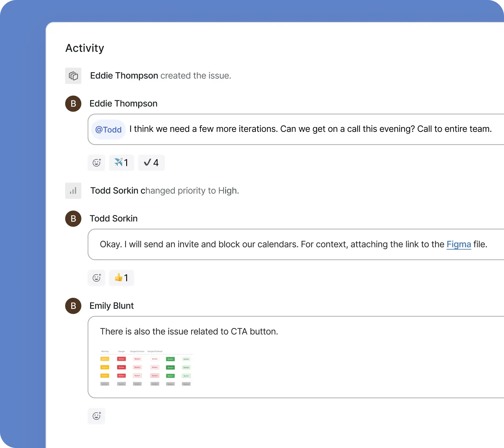Open the attached button variants thumbnail
The image size is (504, 448).
click(x=146, y=368)
